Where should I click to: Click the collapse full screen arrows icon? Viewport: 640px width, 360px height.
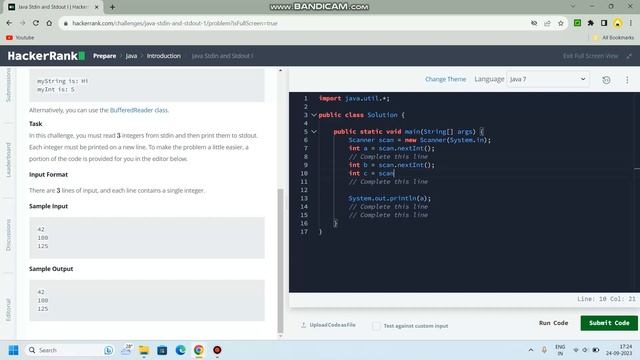[629, 56]
